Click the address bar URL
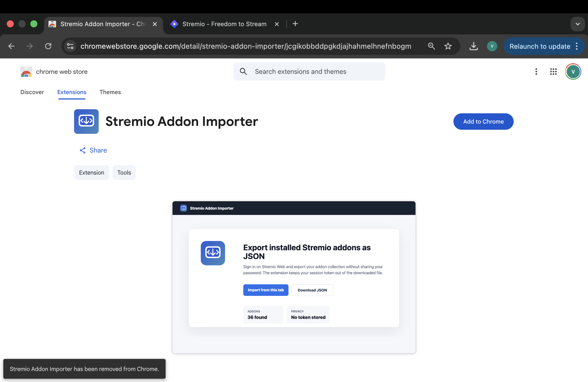 (x=246, y=46)
